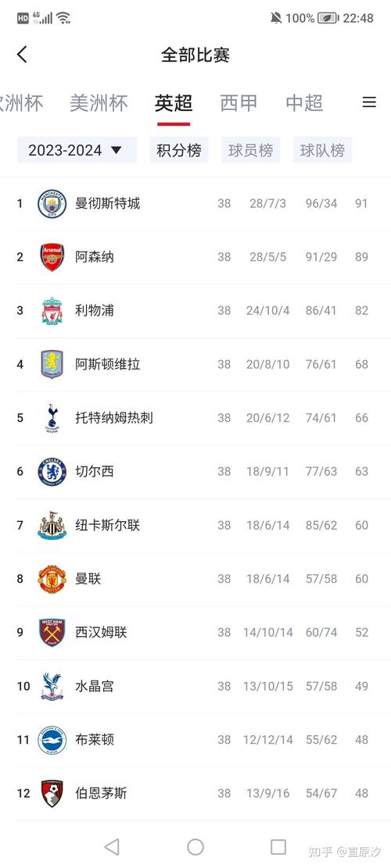The width and height of the screenshot is (391, 868).
Task: Tap the Android home circle button
Action: coord(195,846)
